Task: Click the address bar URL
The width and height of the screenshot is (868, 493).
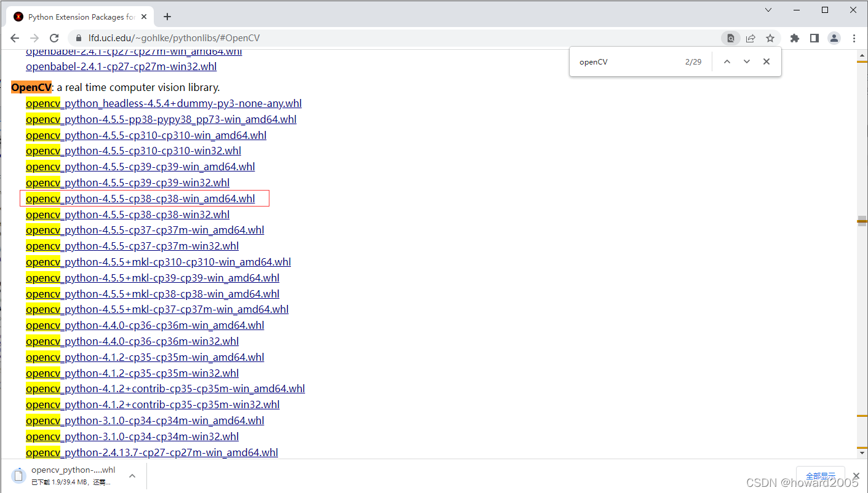Action: click(174, 38)
